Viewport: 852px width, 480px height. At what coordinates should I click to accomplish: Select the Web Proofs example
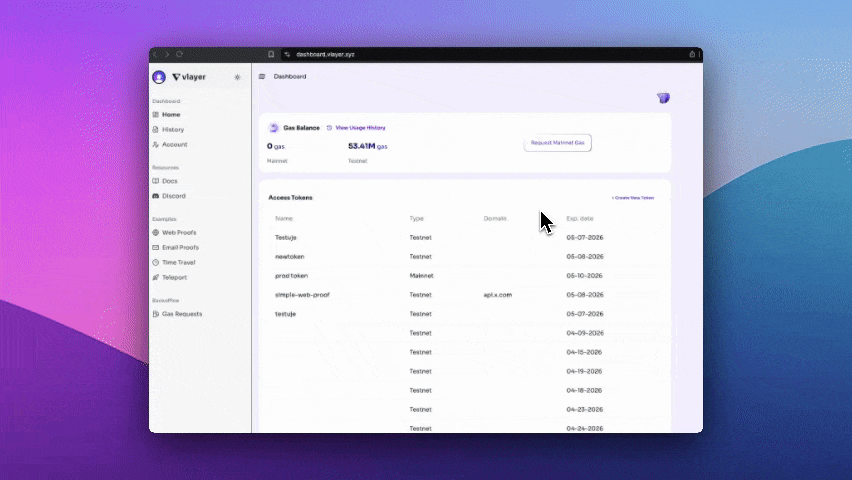click(x=178, y=233)
